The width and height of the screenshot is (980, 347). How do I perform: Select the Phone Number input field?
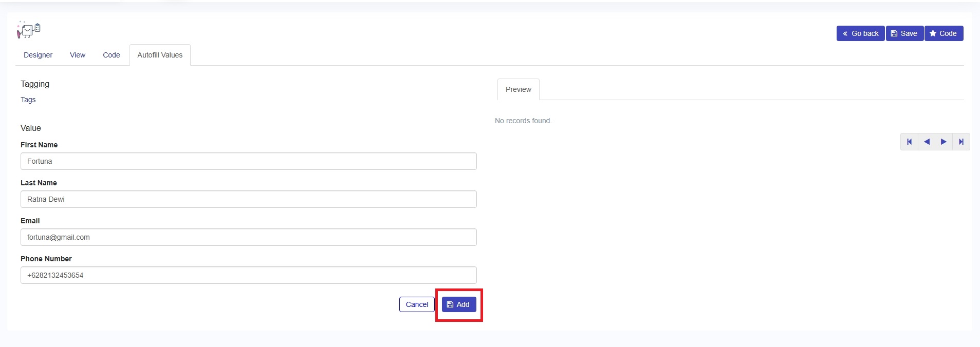click(x=248, y=275)
